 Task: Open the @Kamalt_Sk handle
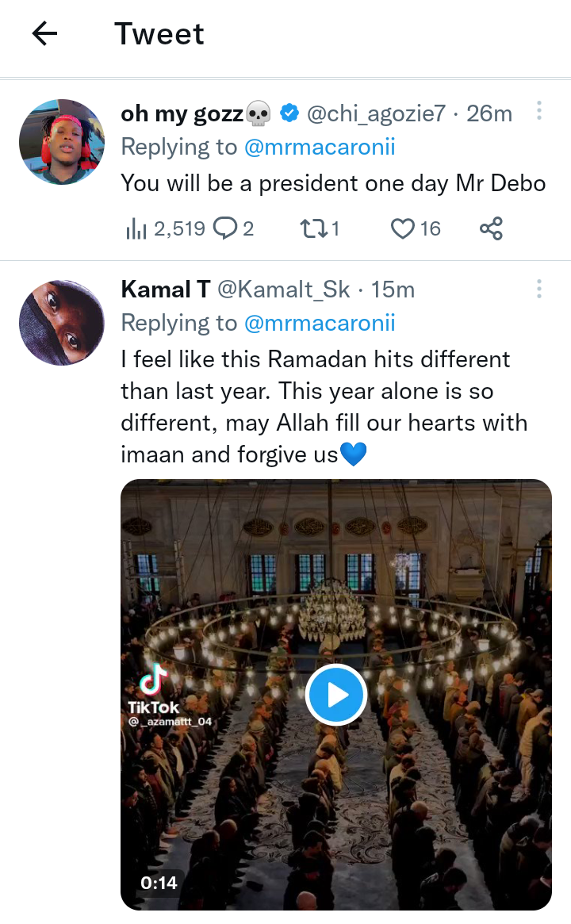coord(283,289)
